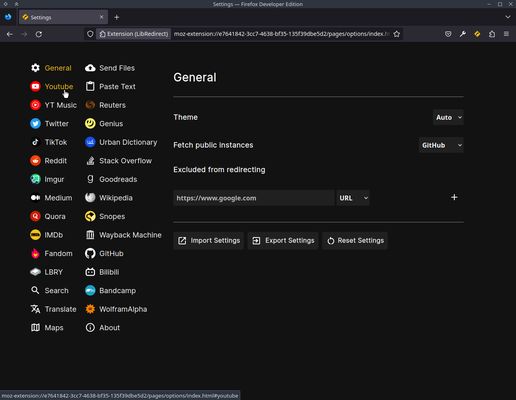Viewport: 516px width, 400px height.
Task: Select the Goodreads icon
Action: [90, 179]
